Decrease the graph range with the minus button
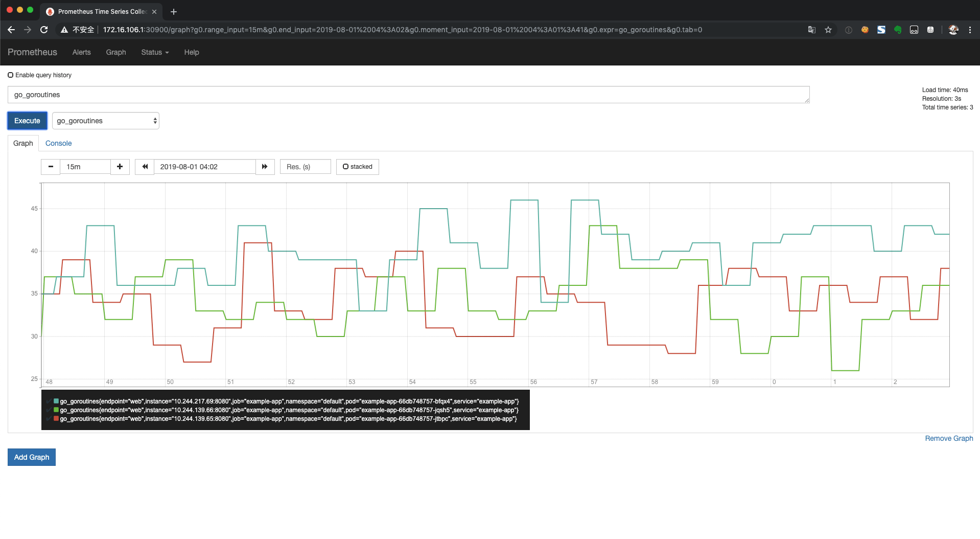 click(51, 167)
